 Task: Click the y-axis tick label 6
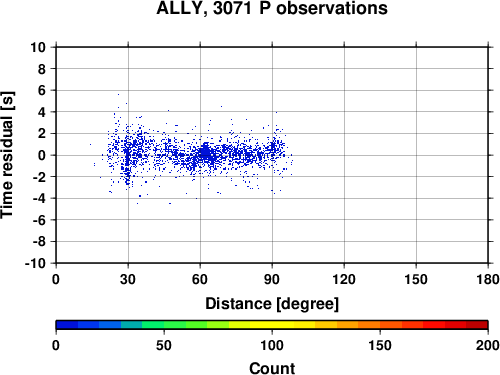click(42, 90)
